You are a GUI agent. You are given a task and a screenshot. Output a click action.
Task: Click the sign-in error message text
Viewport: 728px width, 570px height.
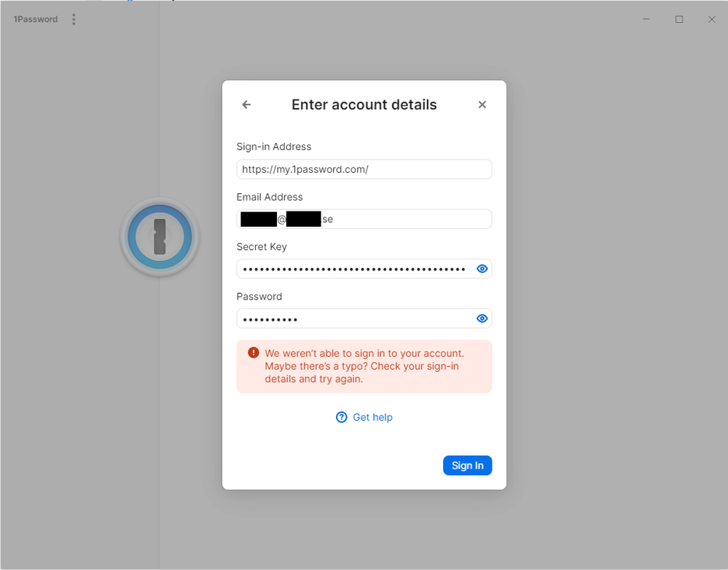pyautogui.click(x=364, y=366)
